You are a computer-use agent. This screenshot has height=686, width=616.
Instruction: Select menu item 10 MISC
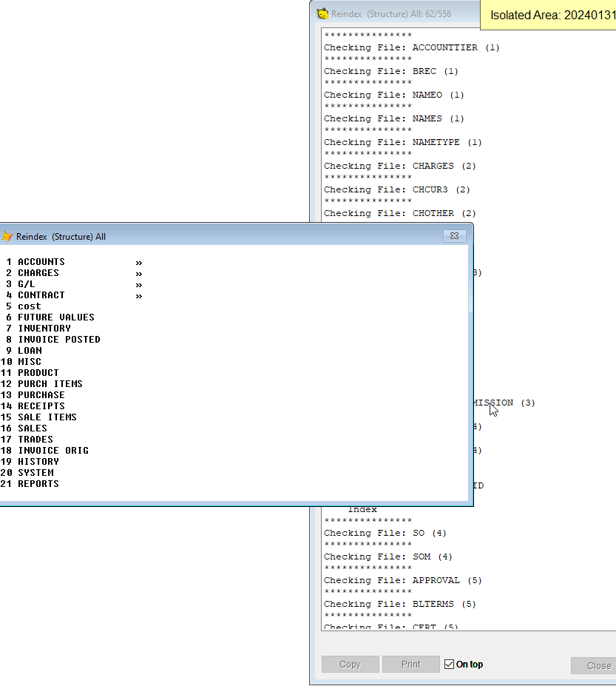click(x=21, y=362)
